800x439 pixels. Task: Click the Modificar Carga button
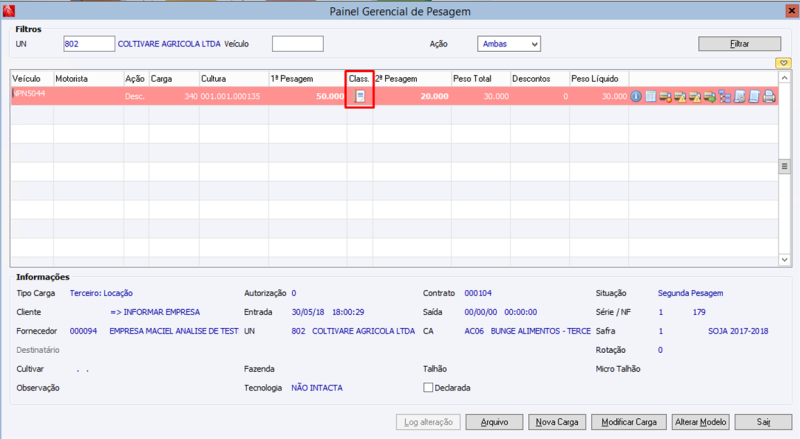[629, 422]
